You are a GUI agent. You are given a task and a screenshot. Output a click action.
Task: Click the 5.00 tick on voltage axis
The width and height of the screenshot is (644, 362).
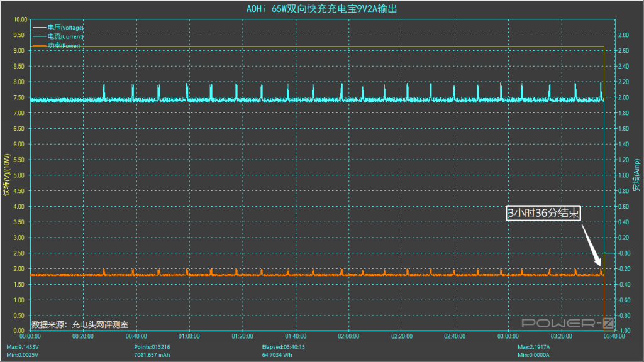(19, 175)
